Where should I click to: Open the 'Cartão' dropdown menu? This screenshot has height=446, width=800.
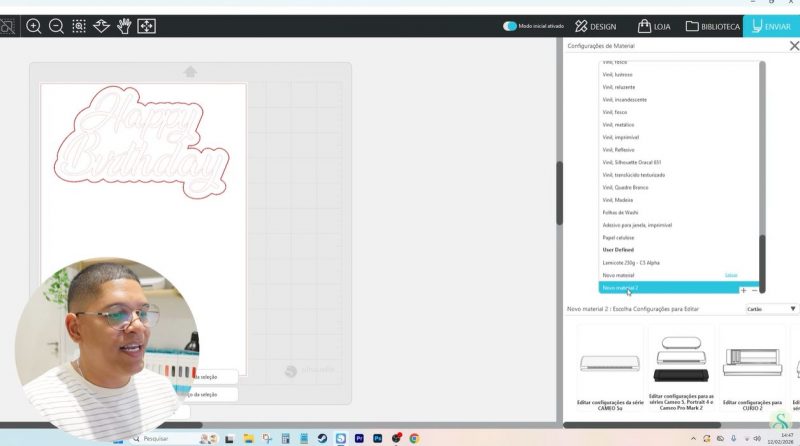click(x=772, y=309)
